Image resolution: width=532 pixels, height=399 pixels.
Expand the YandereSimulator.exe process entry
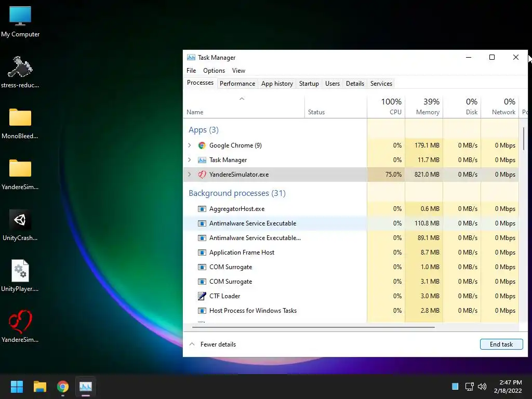click(189, 175)
